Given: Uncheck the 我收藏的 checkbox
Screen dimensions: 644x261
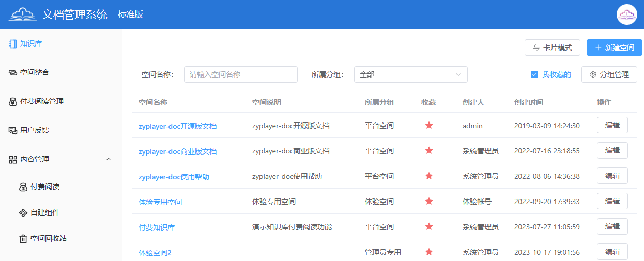Looking at the screenshot, I should click(534, 74).
